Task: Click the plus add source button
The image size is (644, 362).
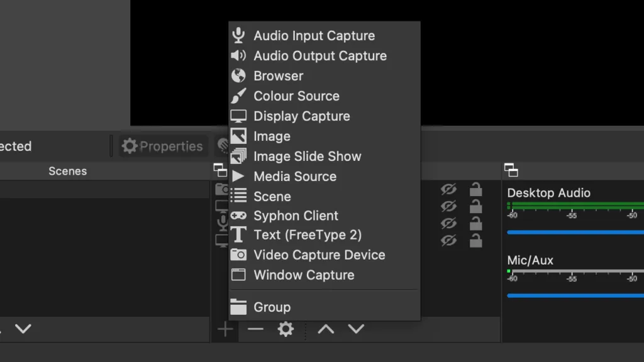Action: [x=225, y=329]
